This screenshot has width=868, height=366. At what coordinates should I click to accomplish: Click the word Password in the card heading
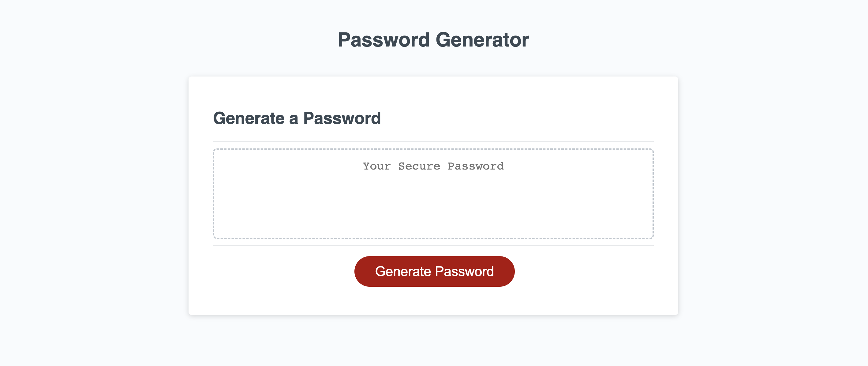[342, 118]
